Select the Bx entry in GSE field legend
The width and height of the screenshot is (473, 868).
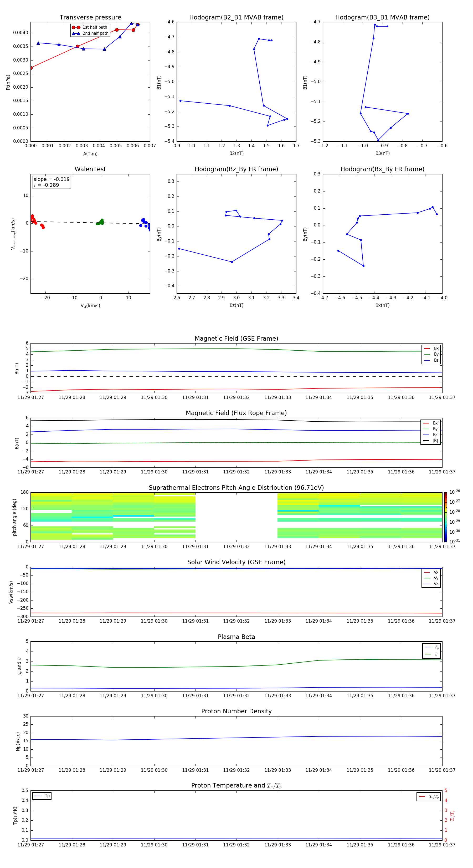[431, 349]
